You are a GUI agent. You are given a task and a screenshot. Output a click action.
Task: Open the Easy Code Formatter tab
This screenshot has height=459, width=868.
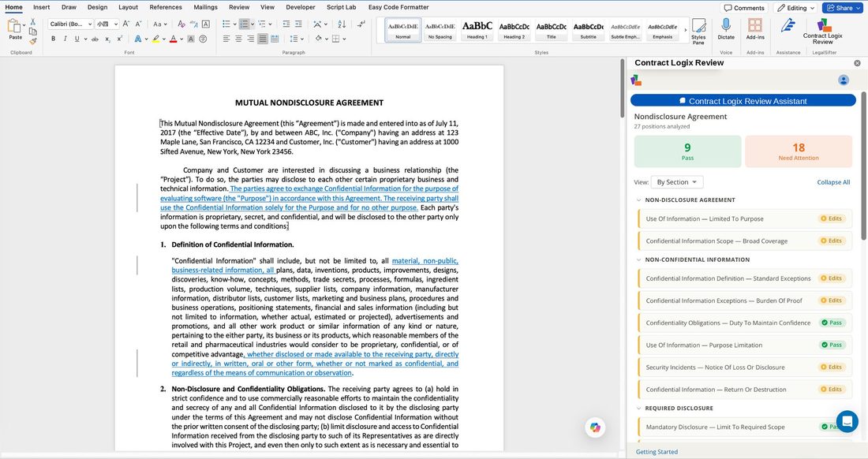pos(398,7)
